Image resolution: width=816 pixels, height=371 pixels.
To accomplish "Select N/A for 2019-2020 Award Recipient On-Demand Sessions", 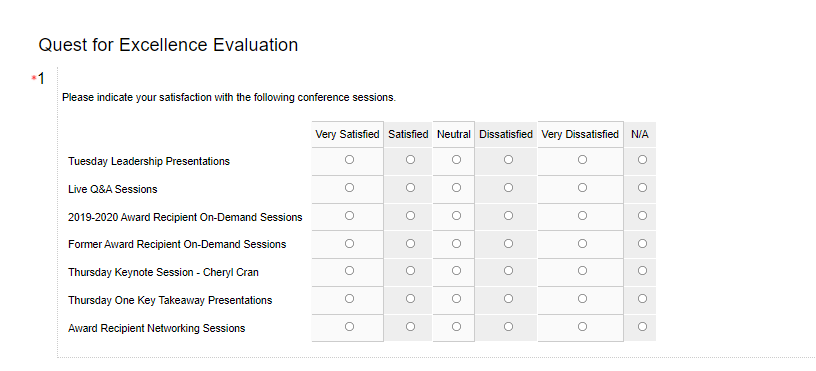I will tap(642, 215).
